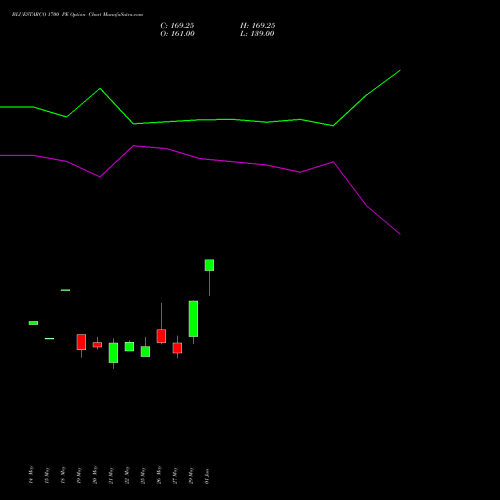
Task: Click the green candle for 14 May
Action: 33,323
